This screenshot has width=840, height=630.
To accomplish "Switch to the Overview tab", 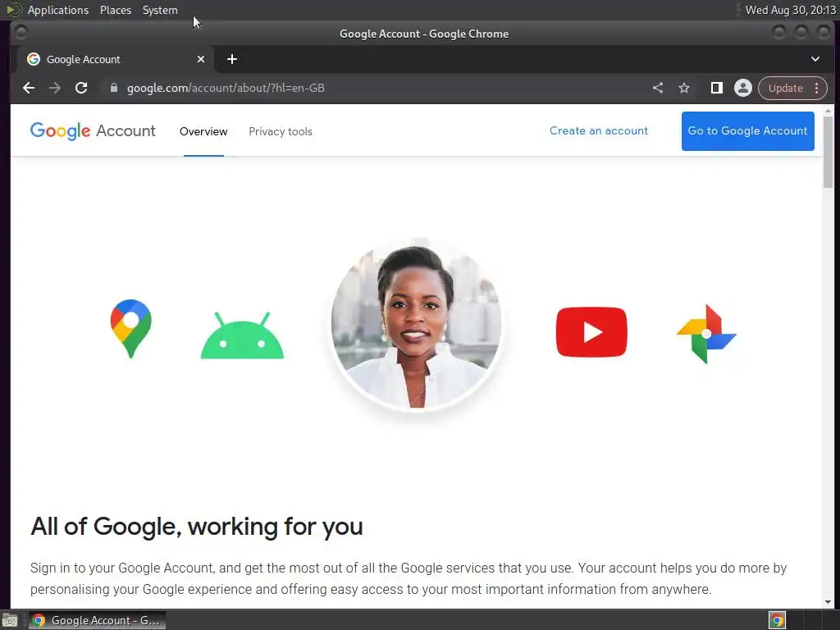I will (x=203, y=132).
